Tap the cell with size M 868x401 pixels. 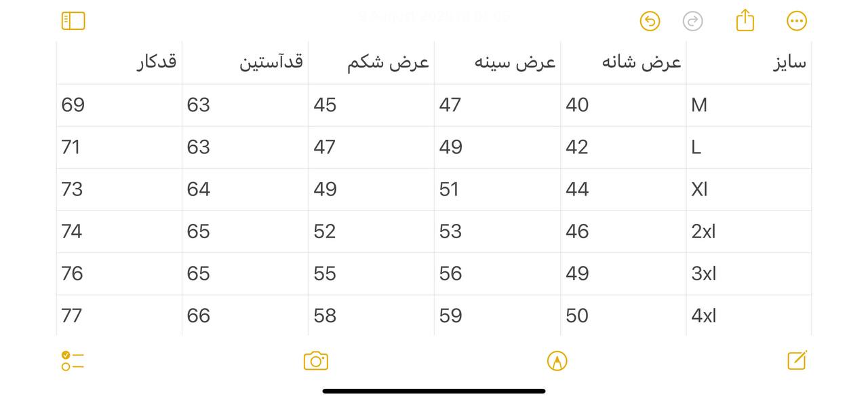pos(749,105)
